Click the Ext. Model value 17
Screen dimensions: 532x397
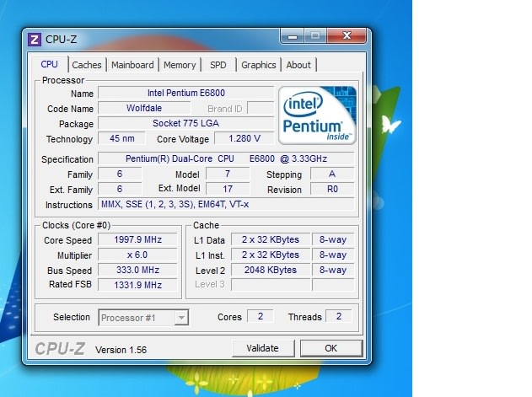click(228, 189)
